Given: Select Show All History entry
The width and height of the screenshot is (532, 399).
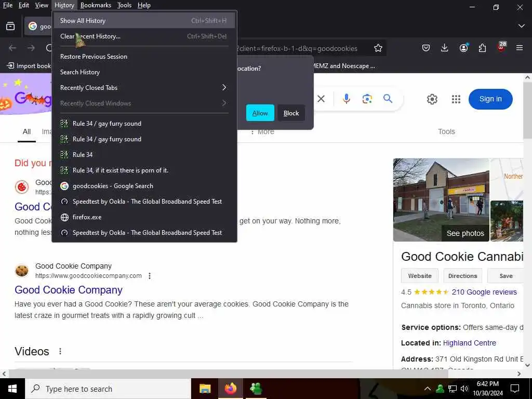Looking at the screenshot, I should [x=144, y=21].
